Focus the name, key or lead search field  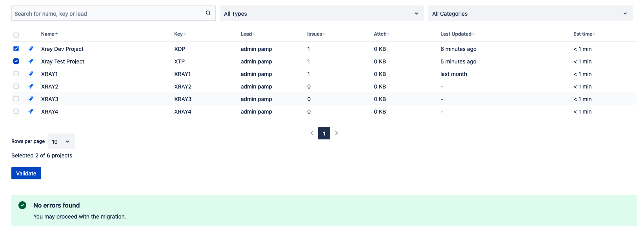click(108, 13)
